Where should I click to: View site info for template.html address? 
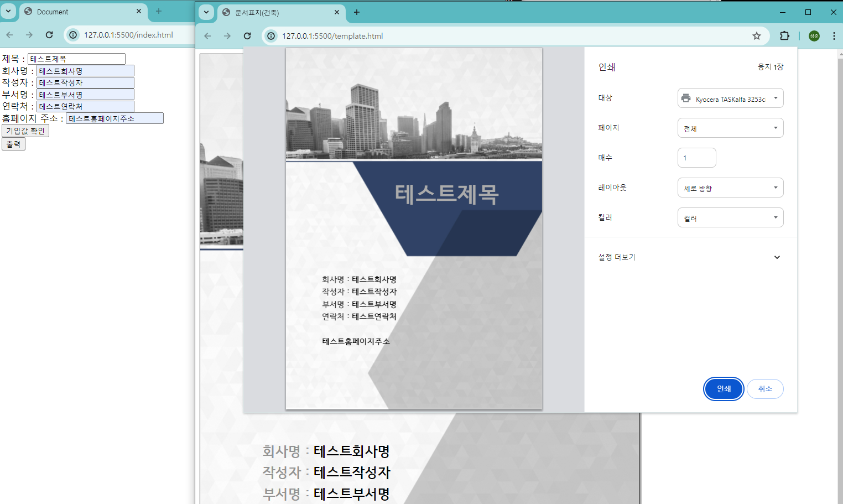click(x=271, y=36)
